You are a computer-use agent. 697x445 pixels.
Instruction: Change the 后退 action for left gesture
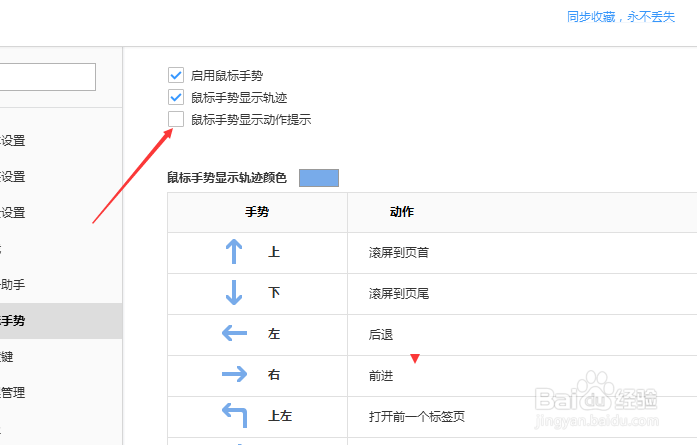[x=381, y=334]
